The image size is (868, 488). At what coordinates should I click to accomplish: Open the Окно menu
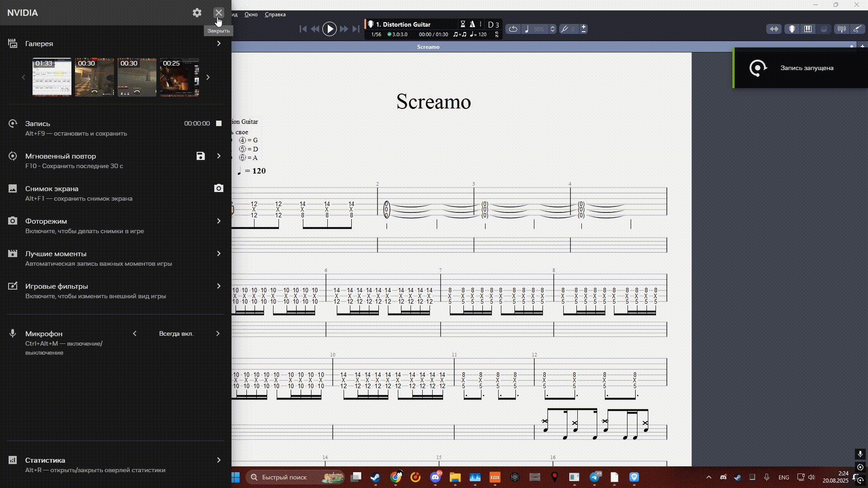pyautogui.click(x=250, y=14)
